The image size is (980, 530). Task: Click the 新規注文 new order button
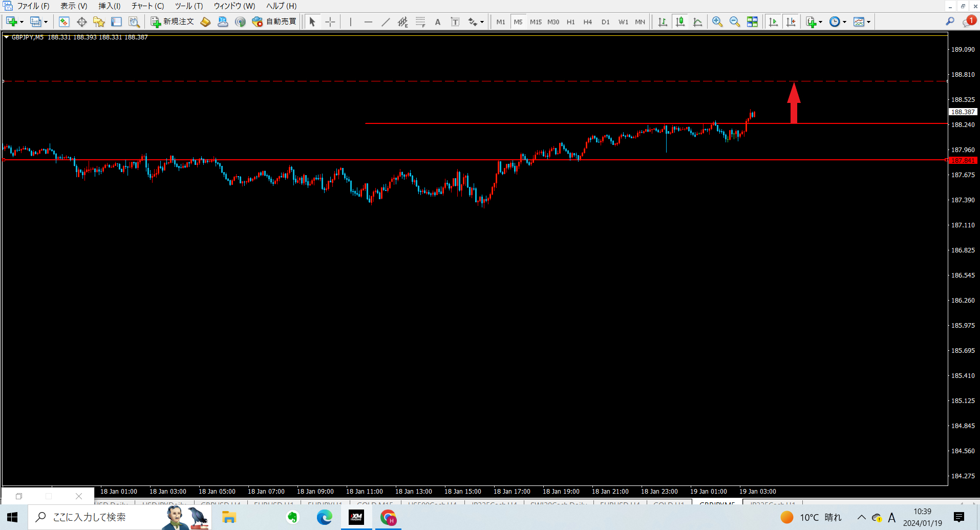(173, 22)
